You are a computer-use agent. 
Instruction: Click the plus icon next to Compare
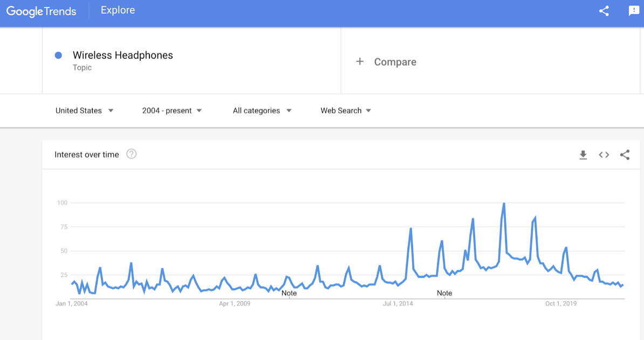(x=360, y=62)
